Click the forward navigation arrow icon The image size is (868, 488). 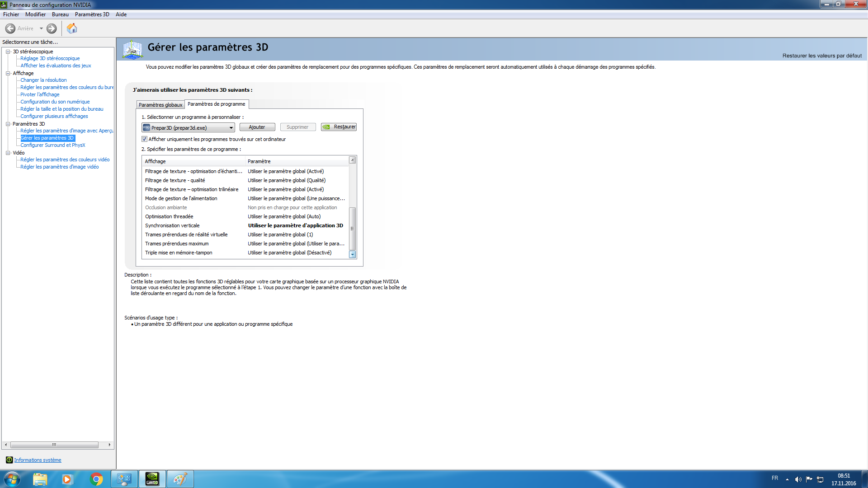[x=52, y=28]
